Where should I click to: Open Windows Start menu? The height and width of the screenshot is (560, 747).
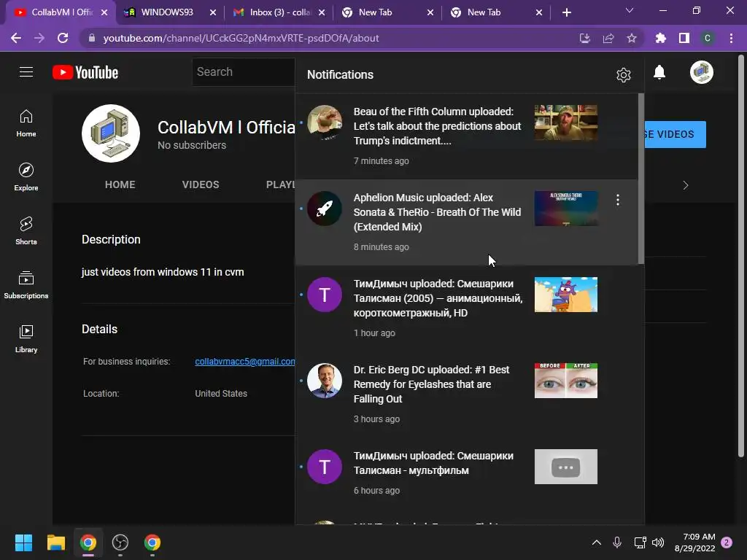click(23, 542)
